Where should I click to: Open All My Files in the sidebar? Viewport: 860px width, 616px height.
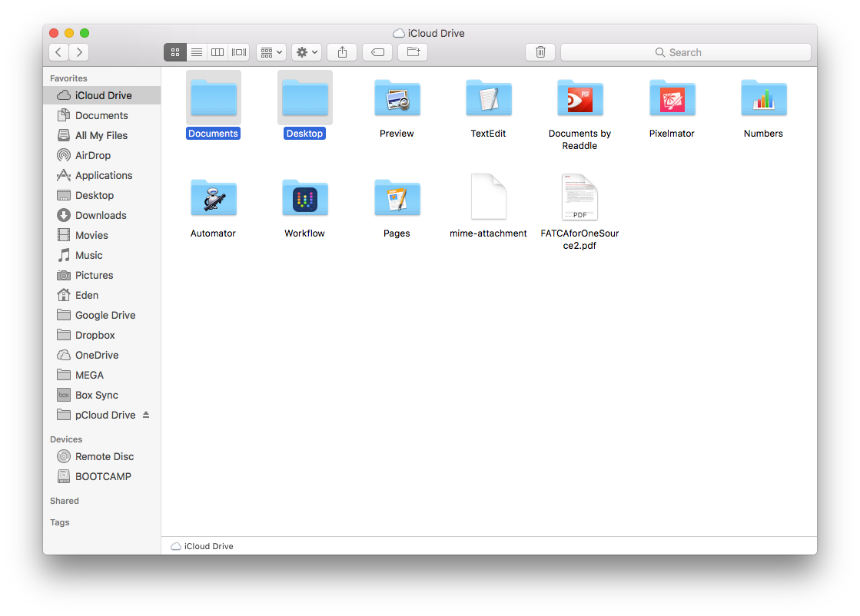coord(102,135)
